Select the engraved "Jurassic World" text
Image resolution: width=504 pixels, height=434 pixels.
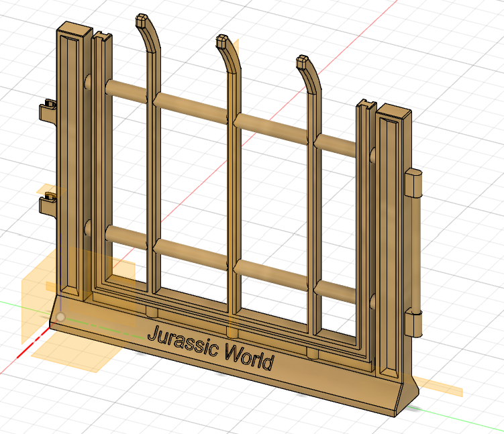[x=211, y=348]
